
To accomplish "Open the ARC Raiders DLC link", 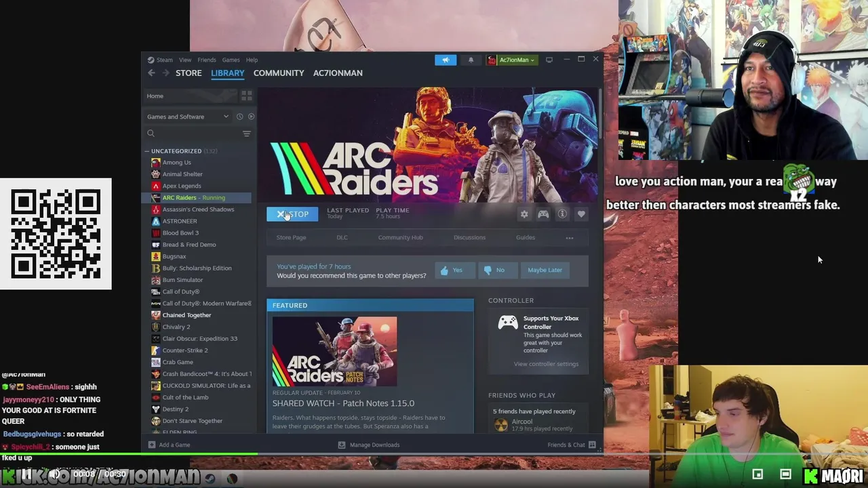I will [x=342, y=238].
